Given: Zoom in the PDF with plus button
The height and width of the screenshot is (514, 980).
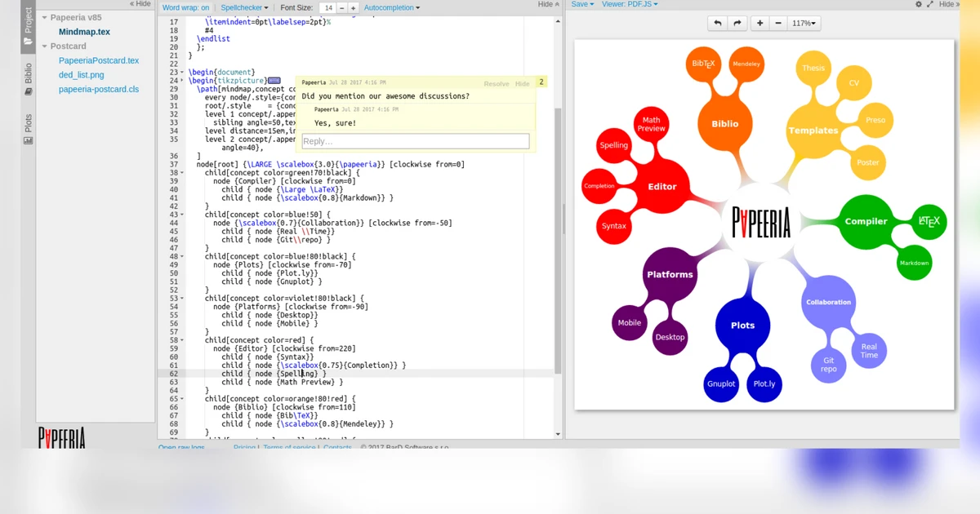Looking at the screenshot, I should (759, 24).
